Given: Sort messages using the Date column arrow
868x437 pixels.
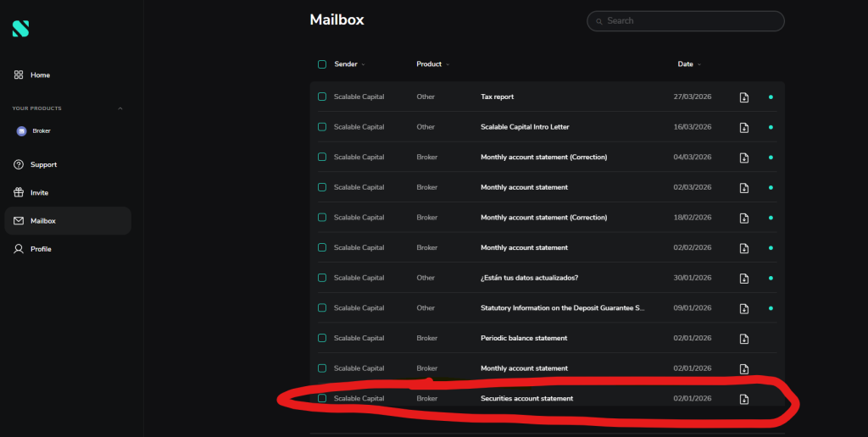Looking at the screenshot, I should tap(699, 65).
